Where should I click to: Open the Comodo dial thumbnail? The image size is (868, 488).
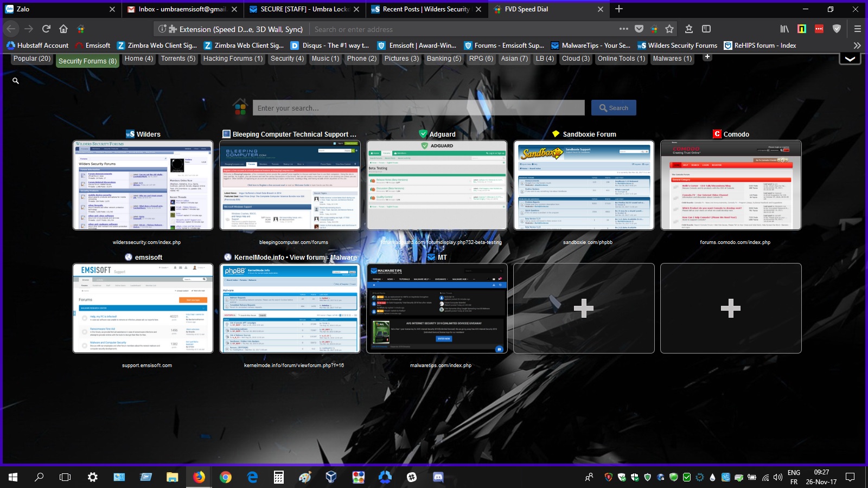pyautogui.click(x=731, y=185)
